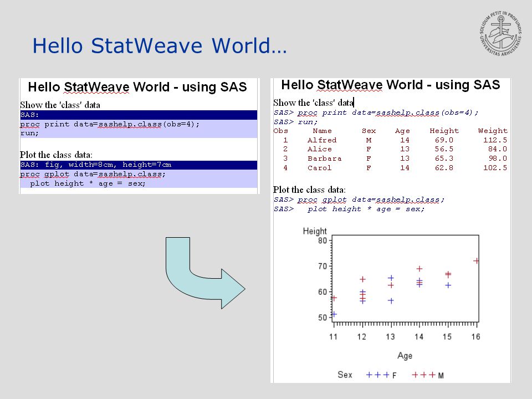Select the name cell 'Carol'
This screenshot has height=399, width=532.
coord(320,168)
